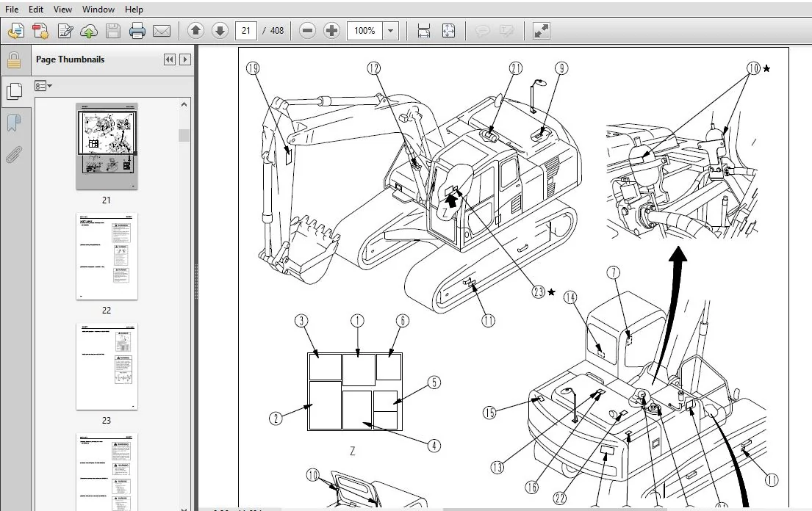Open the Attachments paperclip sidebar icon
The image size is (812, 511).
14,154
